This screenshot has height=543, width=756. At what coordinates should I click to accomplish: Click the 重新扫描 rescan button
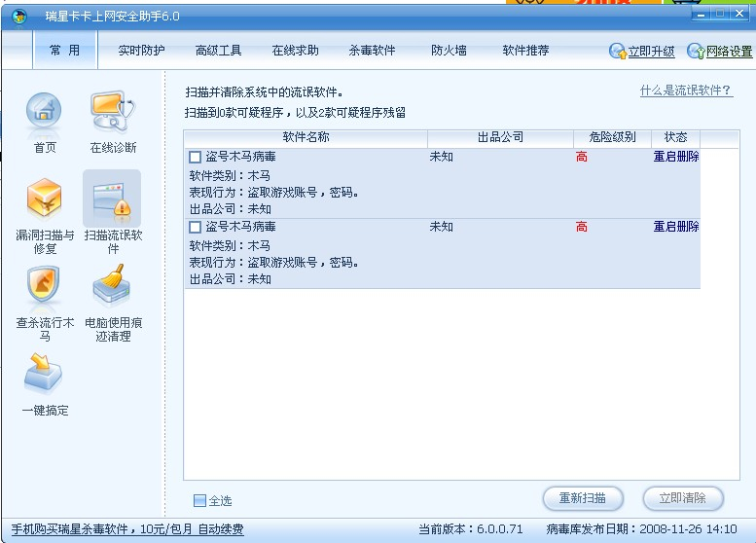(583, 498)
